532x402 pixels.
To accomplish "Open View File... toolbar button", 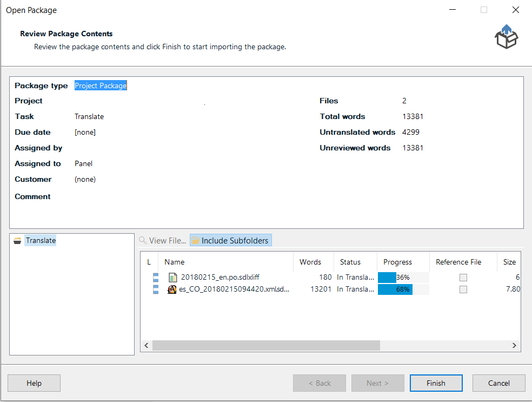I will point(163,240).
